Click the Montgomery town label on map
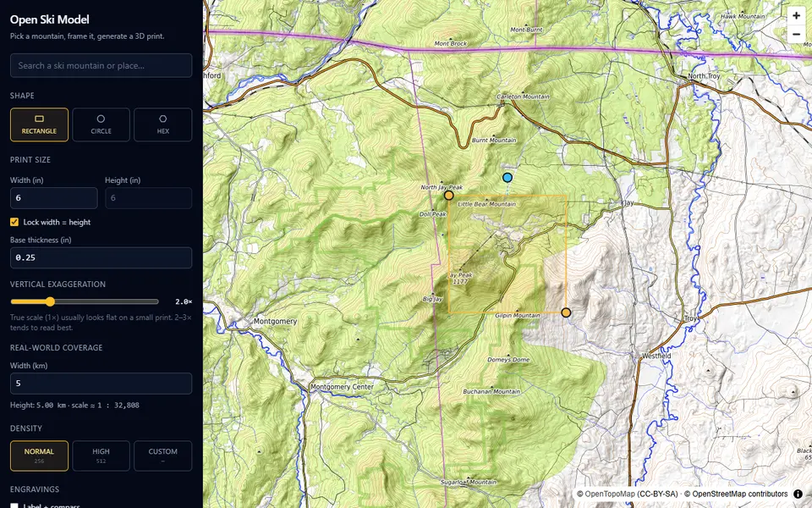 (275, 322)
